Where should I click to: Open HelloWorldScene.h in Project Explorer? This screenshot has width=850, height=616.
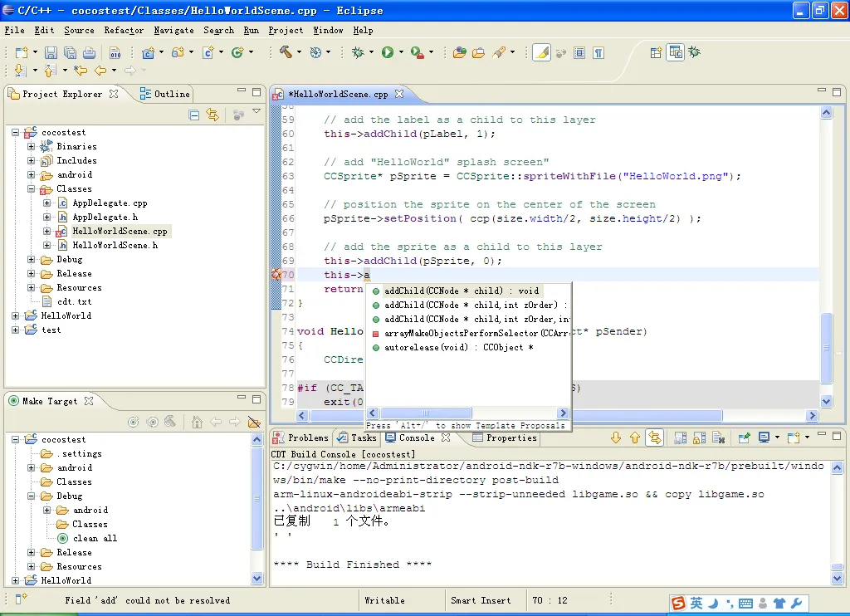click(115, 245)
